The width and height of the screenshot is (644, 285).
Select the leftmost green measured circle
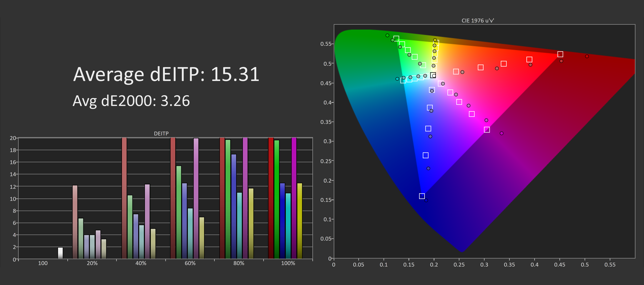point(387,35)
